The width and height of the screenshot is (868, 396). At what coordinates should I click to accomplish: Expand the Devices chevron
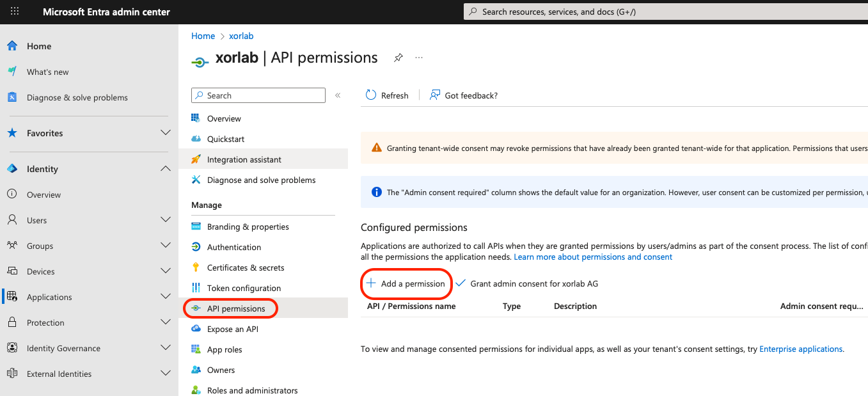coord(165,271)
